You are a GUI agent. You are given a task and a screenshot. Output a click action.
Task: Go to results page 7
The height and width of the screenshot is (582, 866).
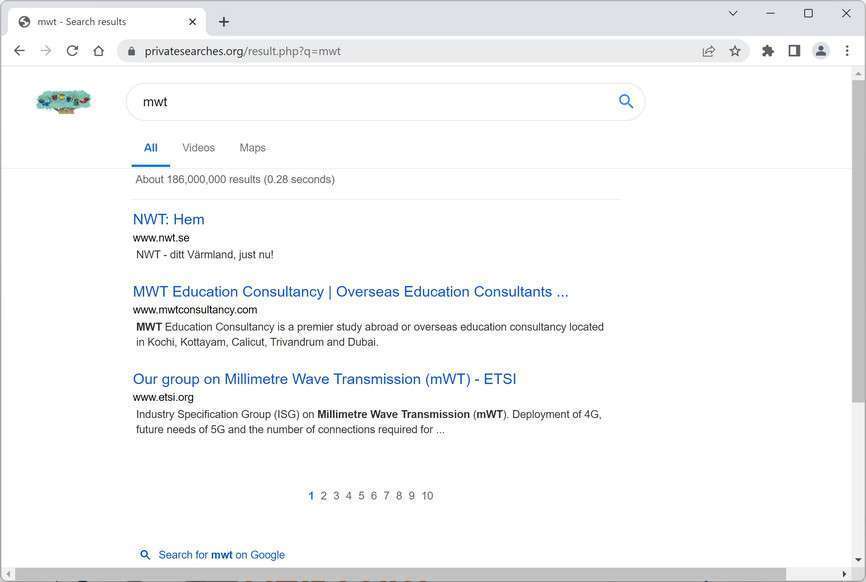point(386,496)
